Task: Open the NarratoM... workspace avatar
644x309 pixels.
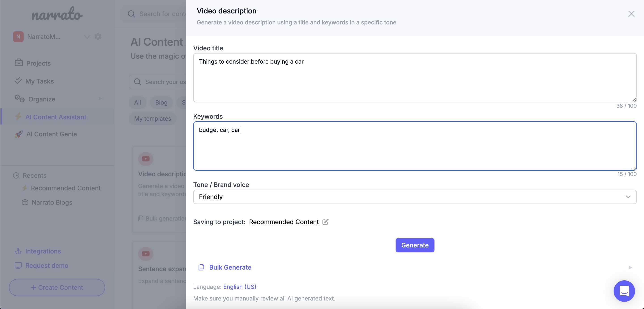Action: point(18,37)
